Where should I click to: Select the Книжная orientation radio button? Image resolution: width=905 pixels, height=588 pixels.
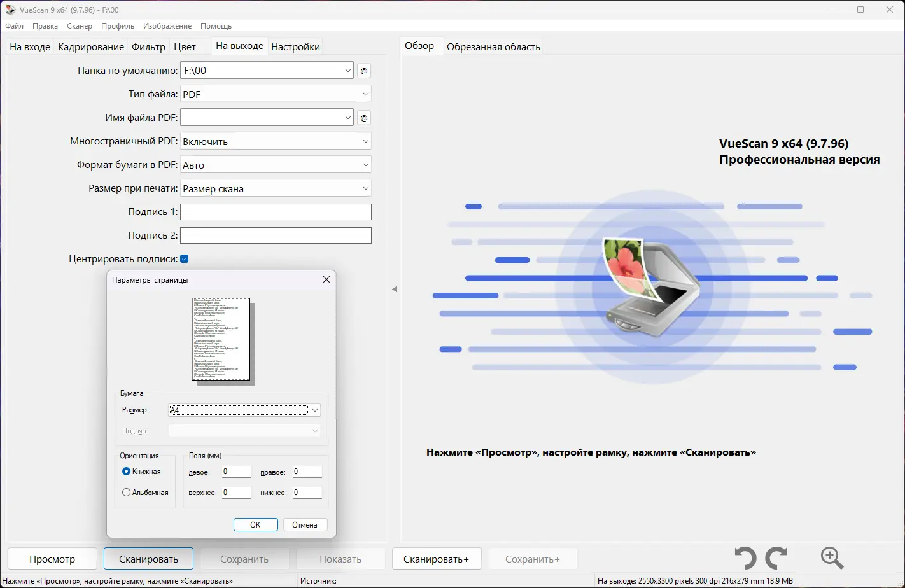[126, 472]
